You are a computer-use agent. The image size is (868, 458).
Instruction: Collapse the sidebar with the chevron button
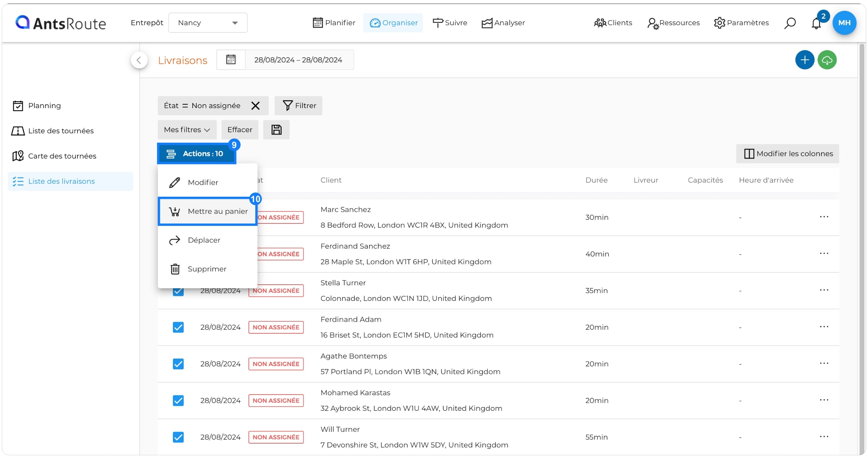pos(139,60)
